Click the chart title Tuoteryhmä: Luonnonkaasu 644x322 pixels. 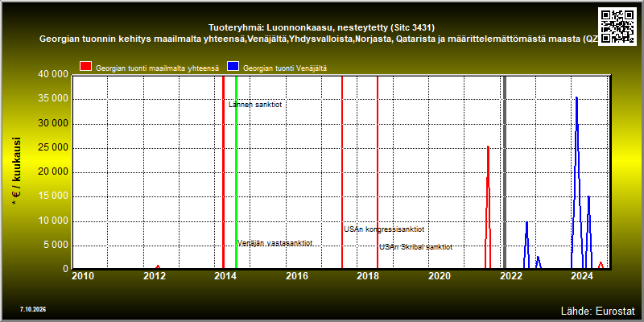pyautogui.click(x=321, y=27)
